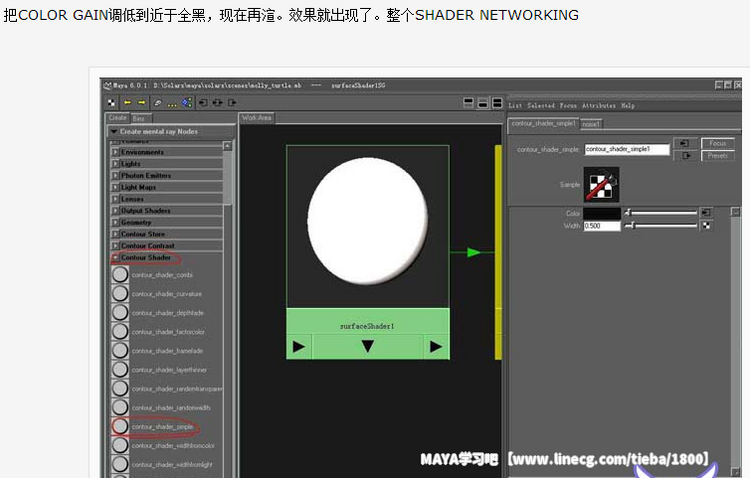Switch to top-tabs-only layout icon

tap(468, 102)
